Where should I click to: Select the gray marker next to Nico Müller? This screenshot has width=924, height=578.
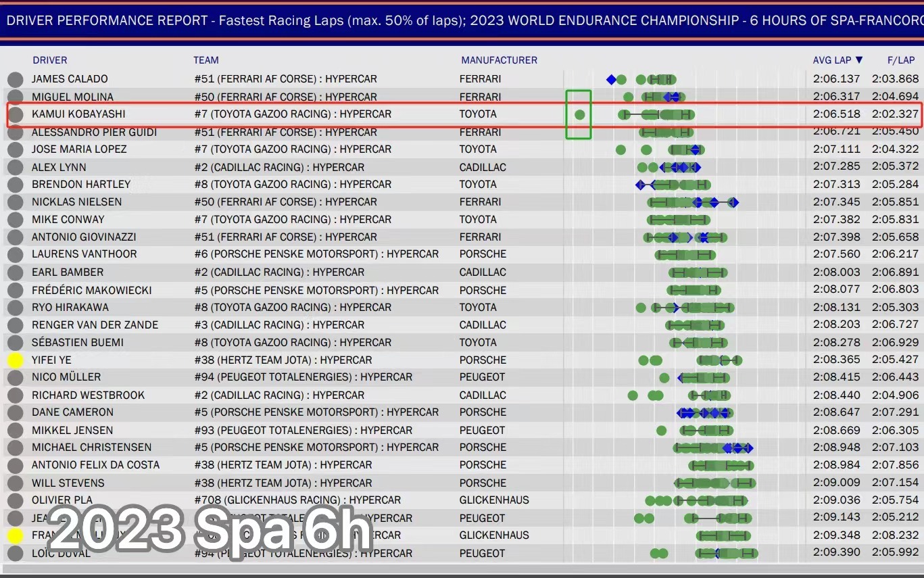[15, 378]
